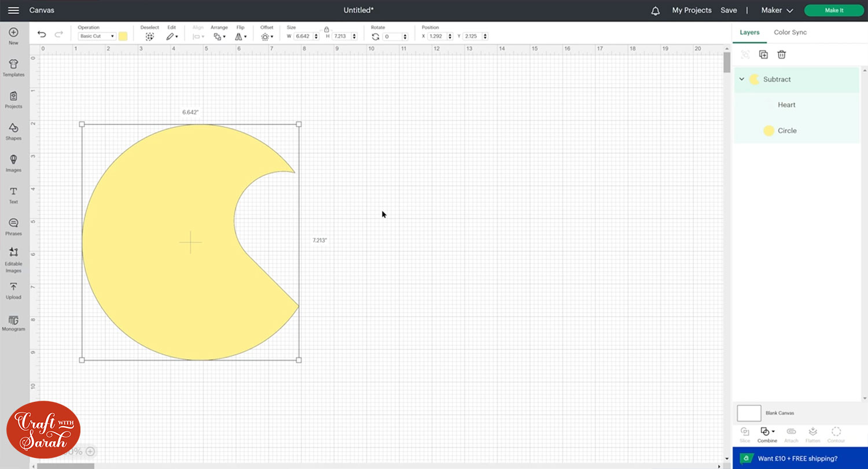Switch to the Color Sync tab
The image size is (868, 469).
point(790,32)
